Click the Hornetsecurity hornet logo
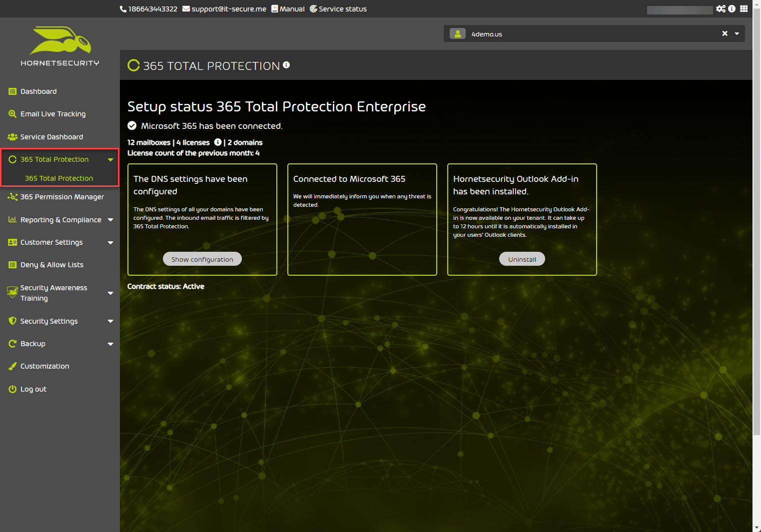 [60, 41]
